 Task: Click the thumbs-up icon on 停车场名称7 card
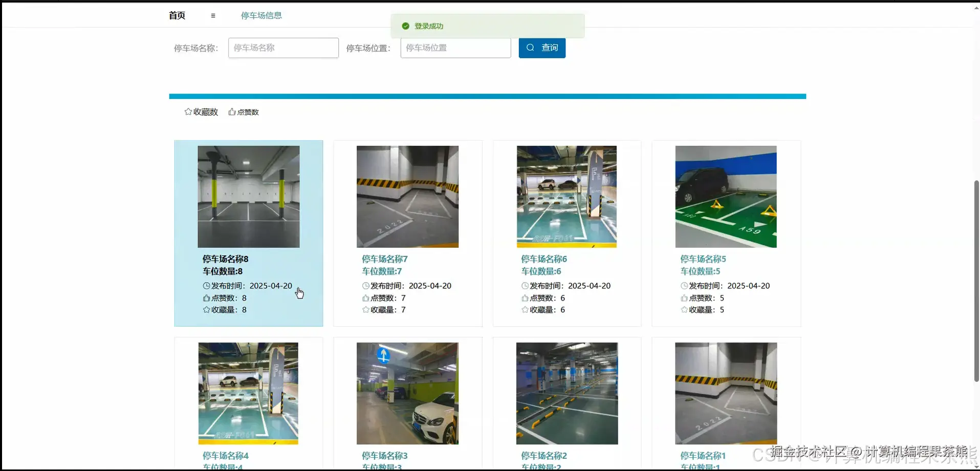365,298
